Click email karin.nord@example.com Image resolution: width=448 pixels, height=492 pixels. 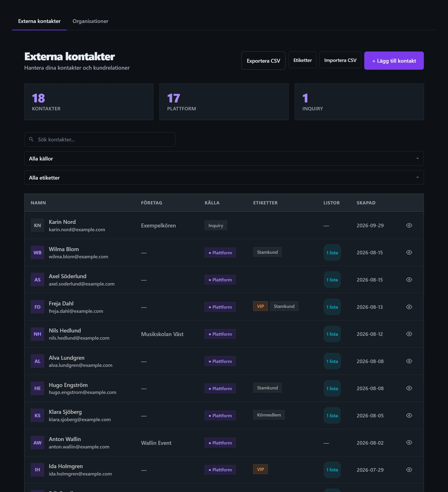[77, 230]
